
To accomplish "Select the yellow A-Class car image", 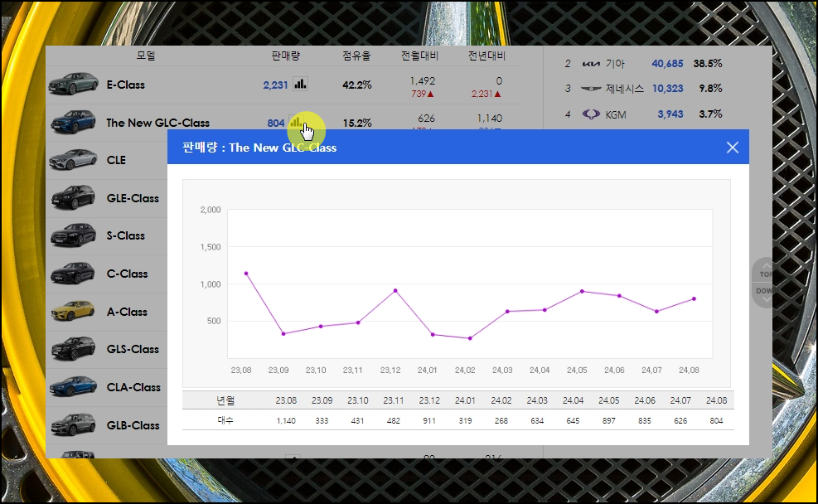I will (74, 311).
